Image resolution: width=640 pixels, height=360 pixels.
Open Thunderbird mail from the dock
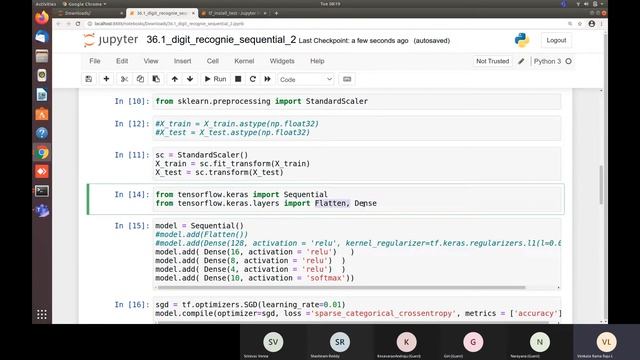tap(42, 37)
